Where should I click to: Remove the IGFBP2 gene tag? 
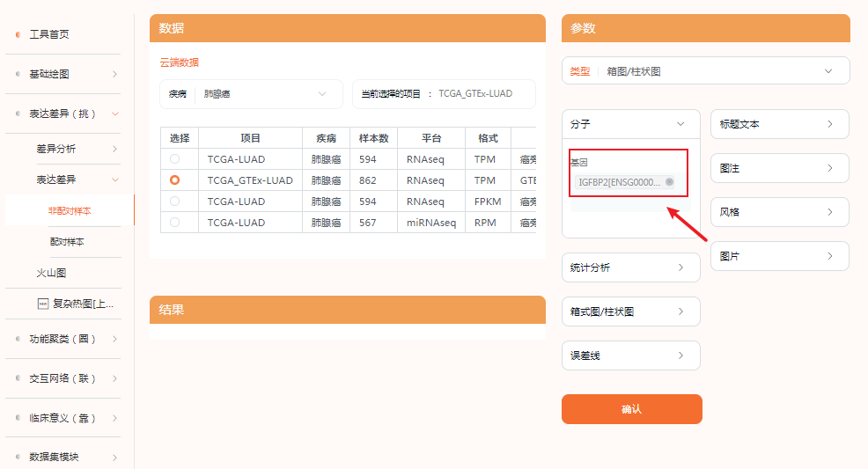click(x=669, y=182)
